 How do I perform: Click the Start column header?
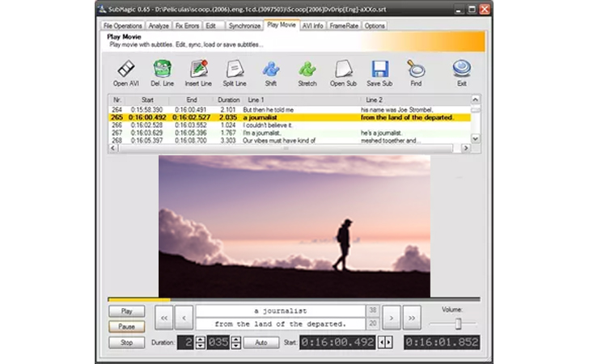pyautogui.click(x=147, y=100)
